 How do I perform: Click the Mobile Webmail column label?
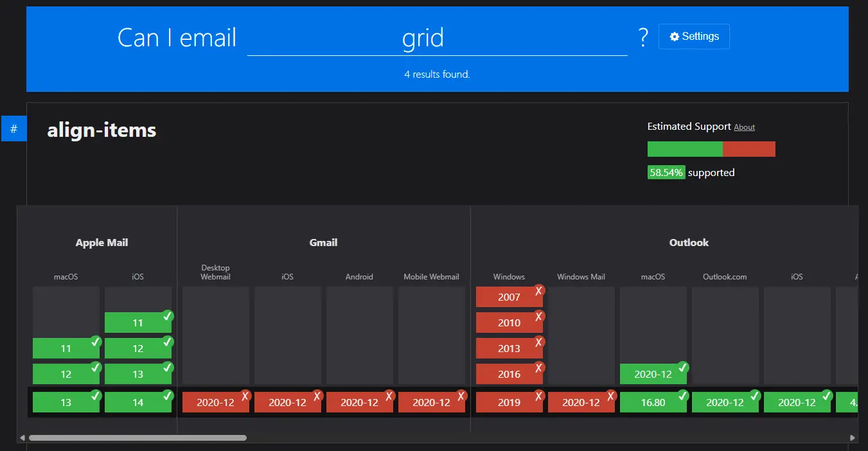[431, 277]
